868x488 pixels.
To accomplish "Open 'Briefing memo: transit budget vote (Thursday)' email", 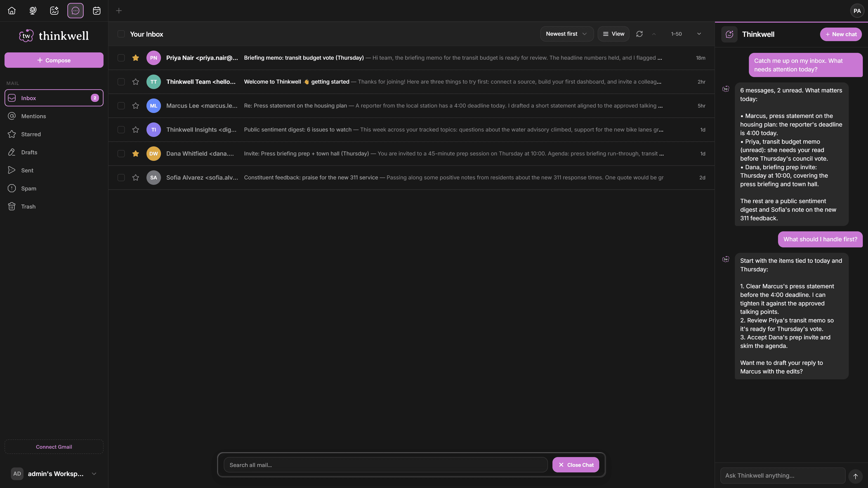I will point(411,58).
